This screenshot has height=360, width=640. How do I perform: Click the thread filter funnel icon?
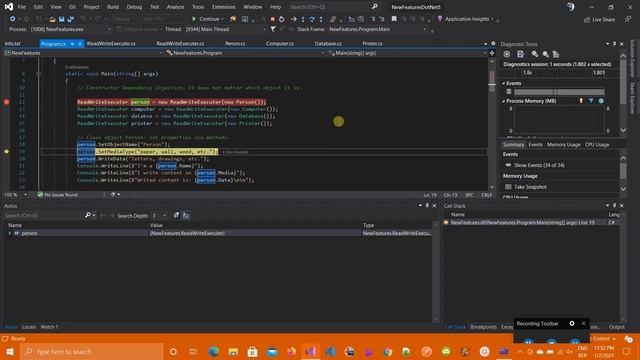(x=273, y=29)
